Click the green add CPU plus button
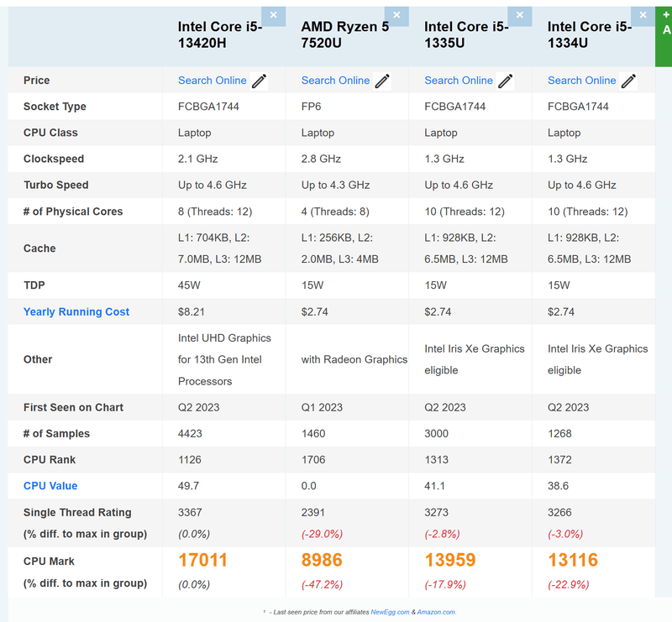Image resolution: width=672 pixels, height=622 pixels. tap(664, 36)
